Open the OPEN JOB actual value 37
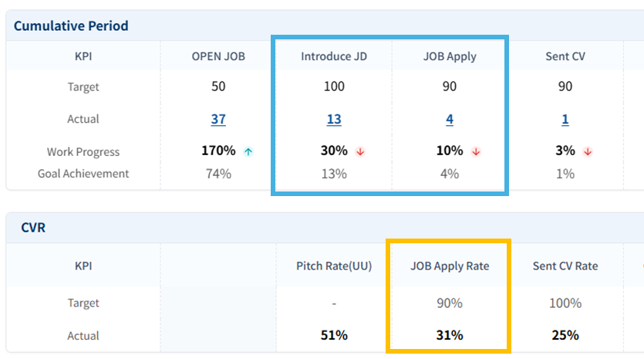Screen dimensions: 644x359 (218, 119)
